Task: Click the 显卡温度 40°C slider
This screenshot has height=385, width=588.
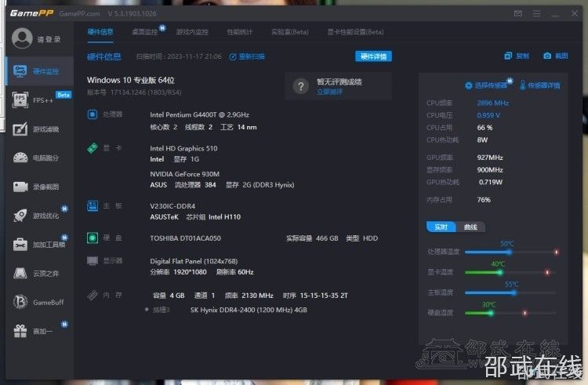Action: tap(510, 272)
